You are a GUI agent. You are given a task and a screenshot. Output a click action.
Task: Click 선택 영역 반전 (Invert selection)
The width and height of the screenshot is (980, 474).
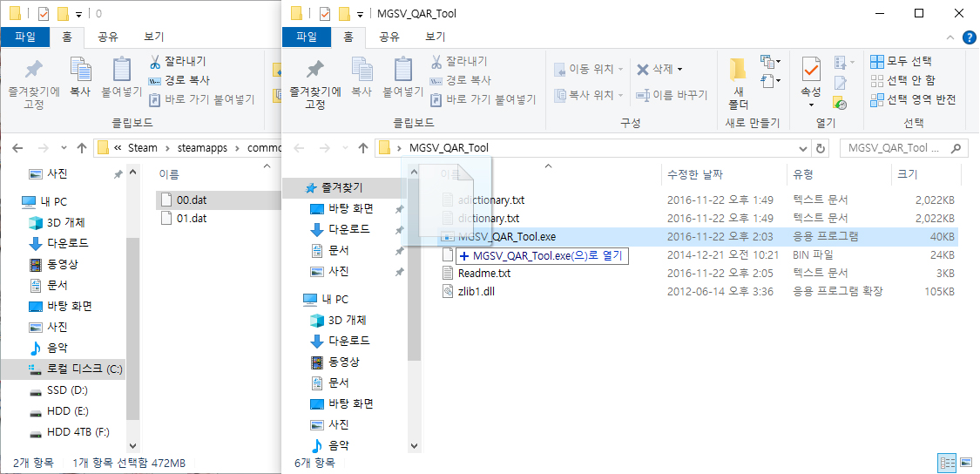point(913,99)
